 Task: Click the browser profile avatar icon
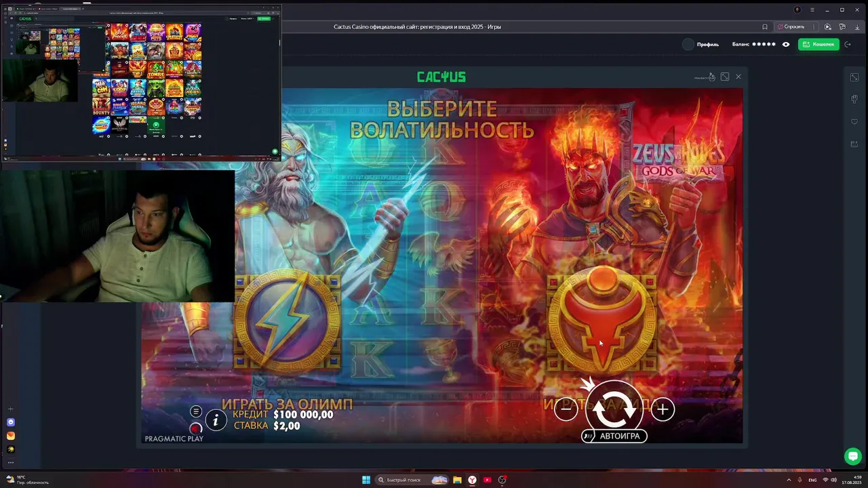797,9
